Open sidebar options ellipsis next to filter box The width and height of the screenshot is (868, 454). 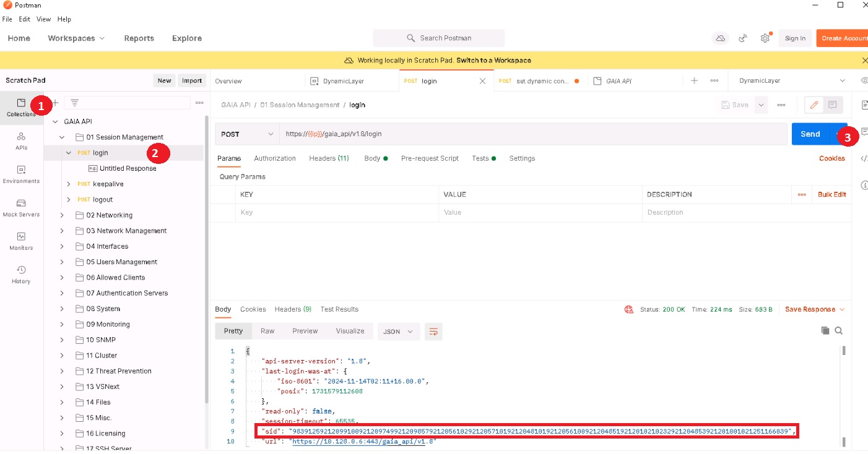tap(199, 103)
